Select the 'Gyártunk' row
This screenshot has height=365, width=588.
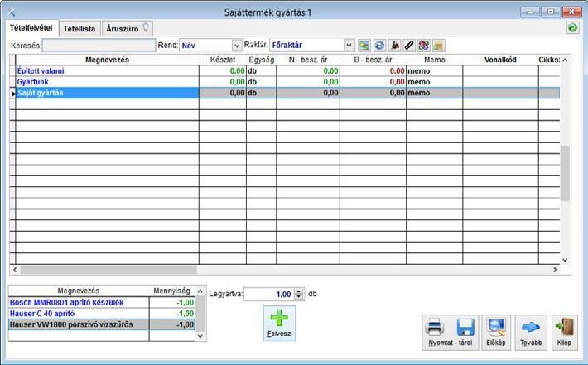[284, 82]
